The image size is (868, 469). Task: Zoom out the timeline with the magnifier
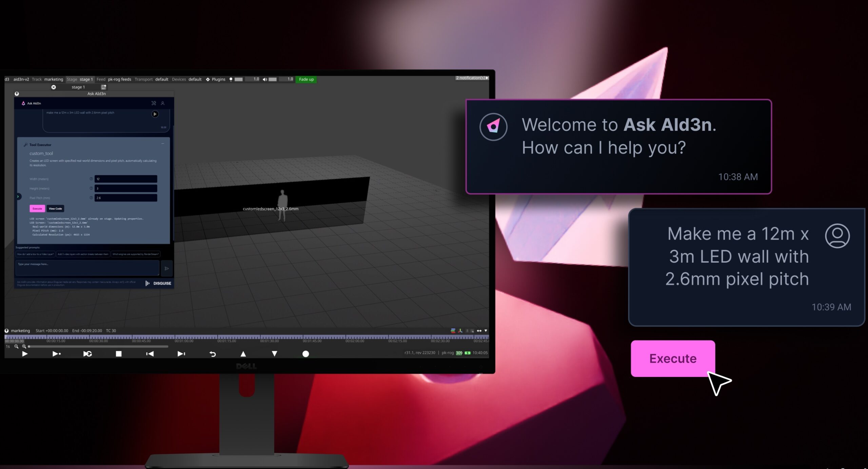[x=16, y=346]
